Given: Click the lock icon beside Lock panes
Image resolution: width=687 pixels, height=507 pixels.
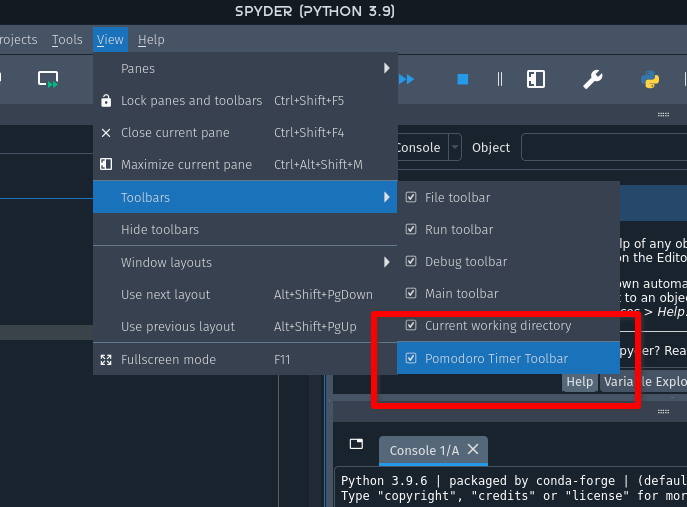Looking at the screenshot, I should coord(106,100).
